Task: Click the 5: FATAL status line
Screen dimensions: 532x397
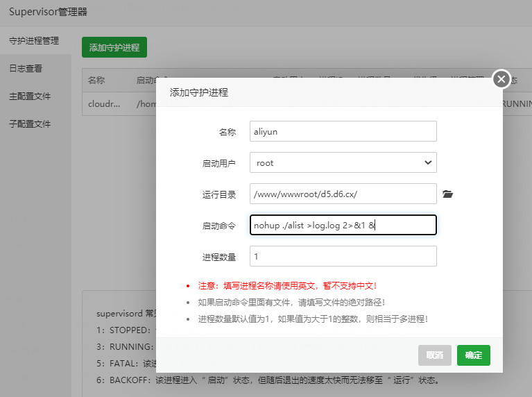Action: coord(126,364)
